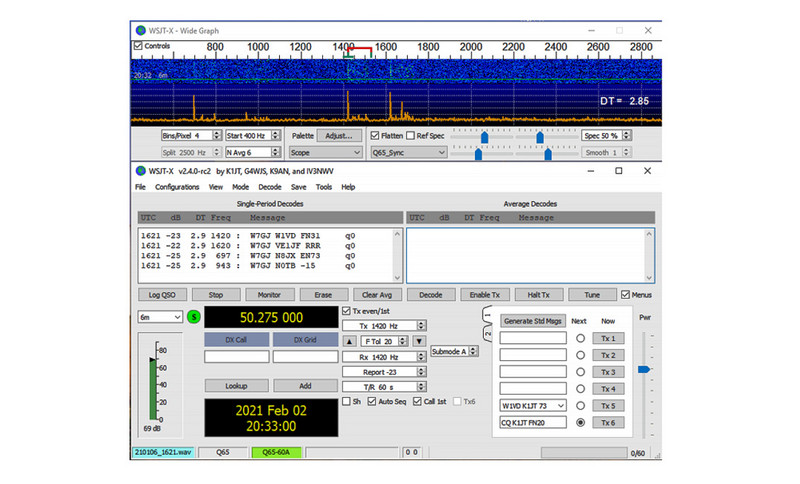Click the Erase button
This screenshot has width=800, height=484.
(323, 295)
